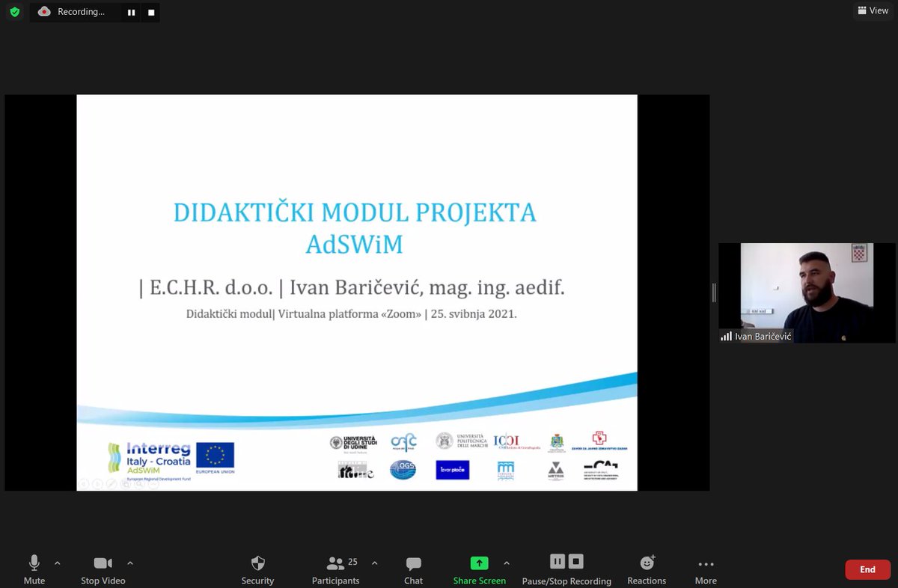Mute the microphone
Image resolution: width=898 pixels, height=588 pixels.
click(34, 570)
